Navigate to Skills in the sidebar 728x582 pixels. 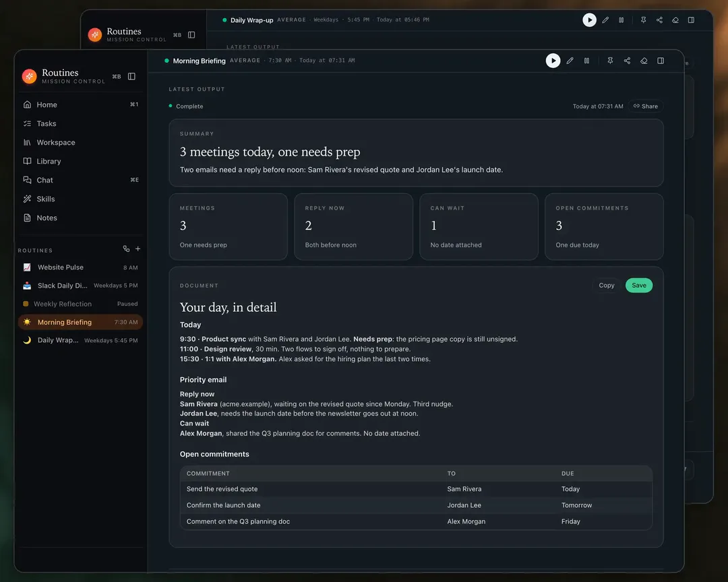coord(80,199)
